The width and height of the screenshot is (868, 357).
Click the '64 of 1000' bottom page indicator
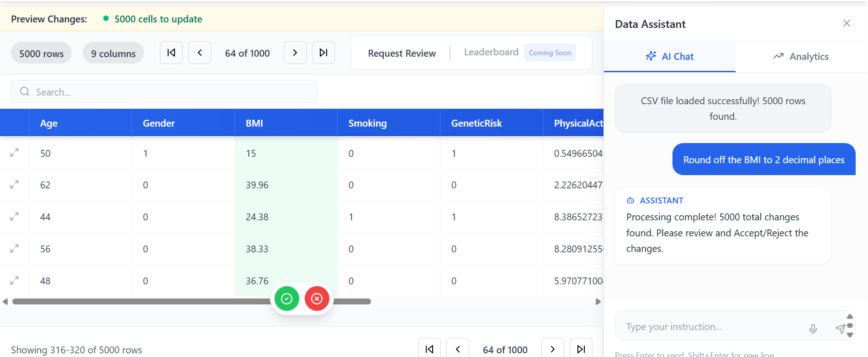(505, 350)
